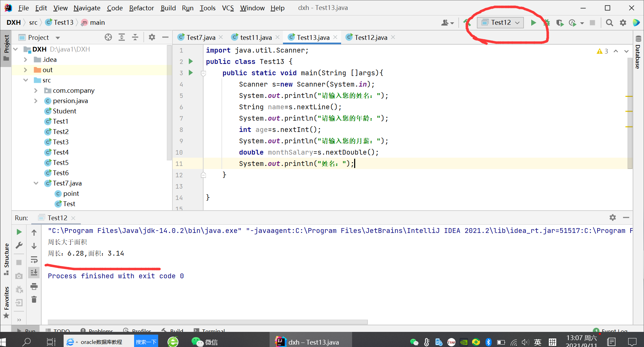Click the up arrow in Run panel
Viewport: 644px width, 347px height.
34,233
